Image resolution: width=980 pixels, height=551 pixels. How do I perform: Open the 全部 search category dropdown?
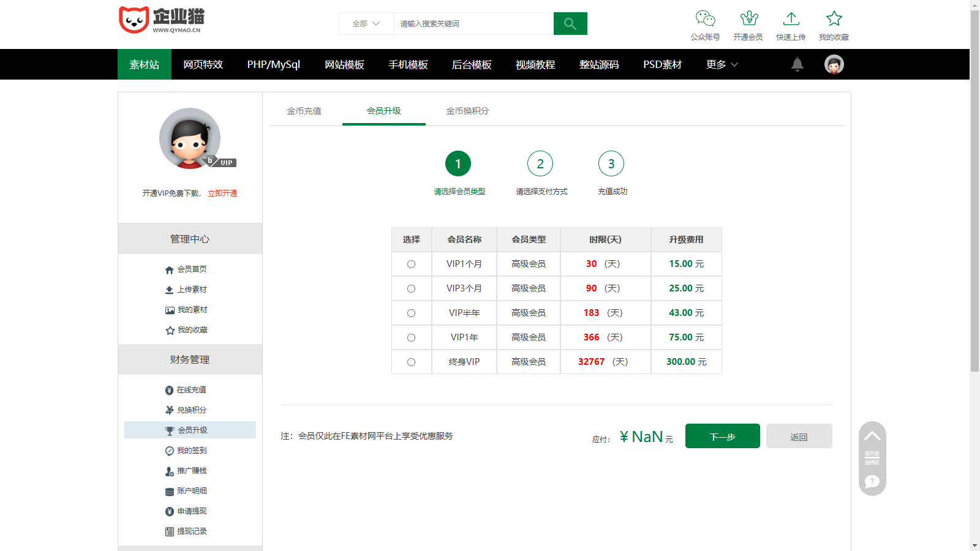point(366,23)
